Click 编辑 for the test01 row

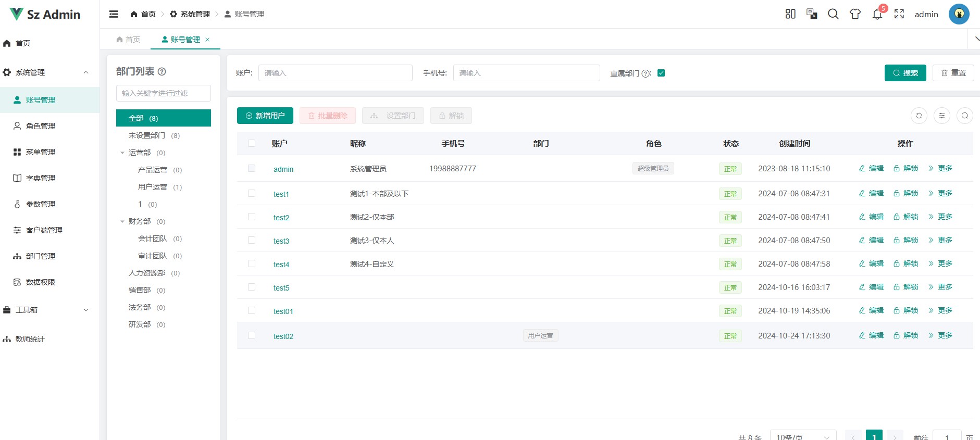click(871, 310)
